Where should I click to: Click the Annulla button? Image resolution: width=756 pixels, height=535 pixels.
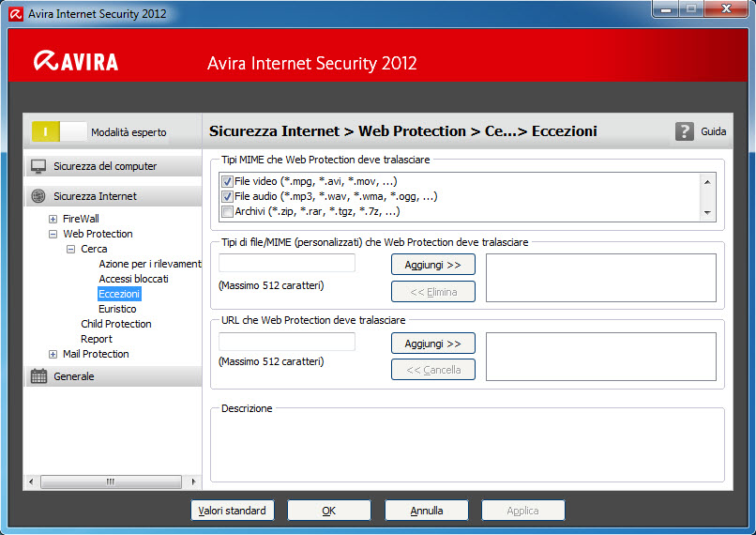pos(426,511)
